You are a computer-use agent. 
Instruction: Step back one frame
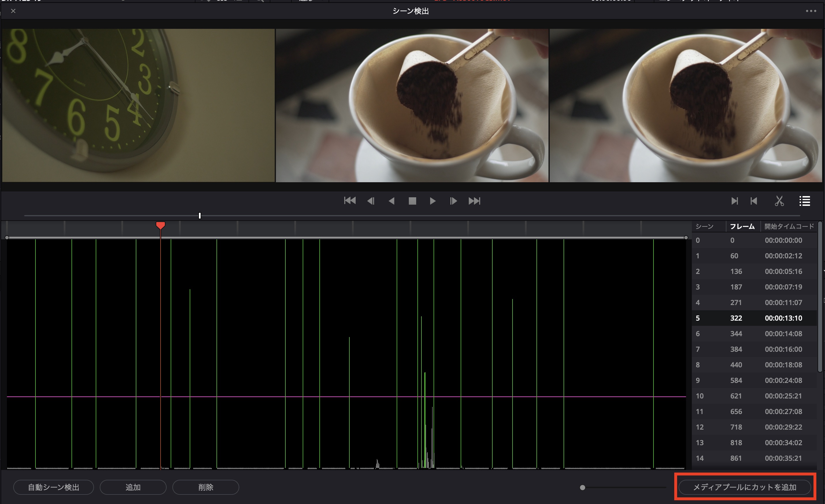click(x=371, y=201)
